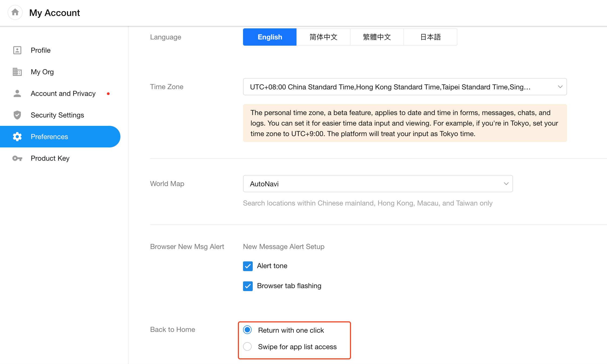Click the home icon button
The width and height of the screenshot is (607, 364).
[15, 12]
